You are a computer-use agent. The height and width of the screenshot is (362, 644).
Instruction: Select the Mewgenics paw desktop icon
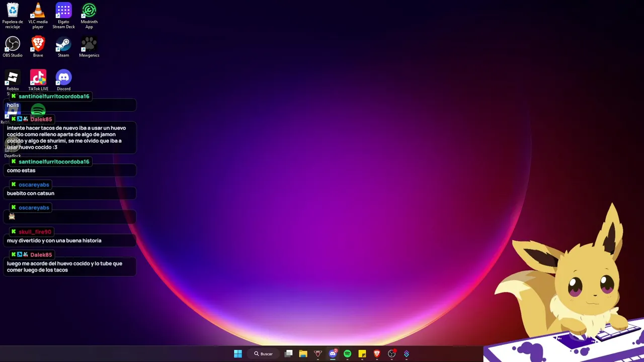pos(89,47)
